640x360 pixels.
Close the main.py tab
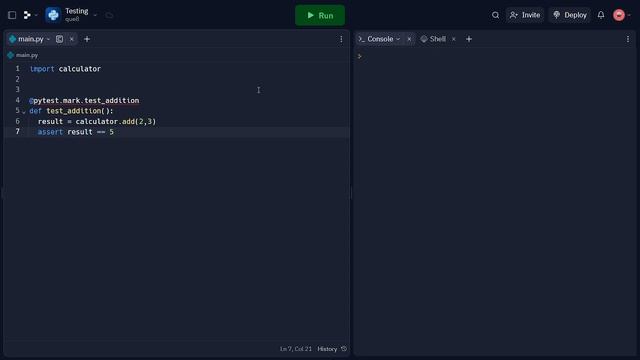pos(71,39)
